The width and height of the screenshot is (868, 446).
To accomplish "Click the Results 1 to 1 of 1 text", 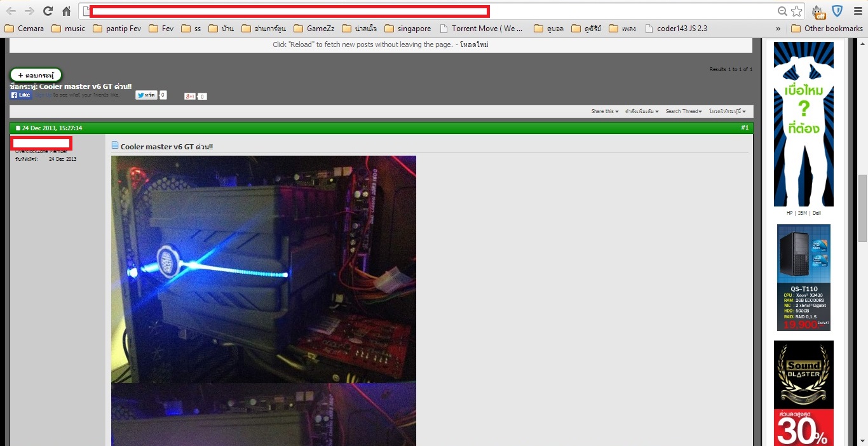I will pyautogui.click(x=731, y=69).
